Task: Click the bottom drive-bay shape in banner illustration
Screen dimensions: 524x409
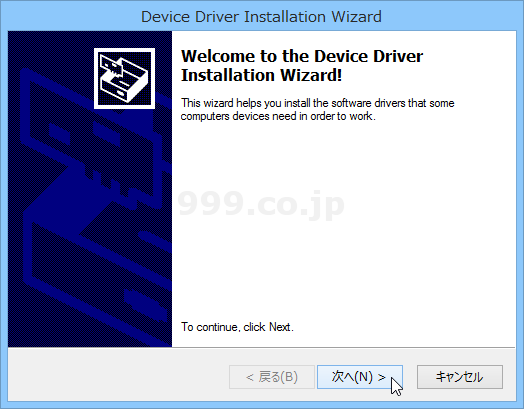Action: 97,284
